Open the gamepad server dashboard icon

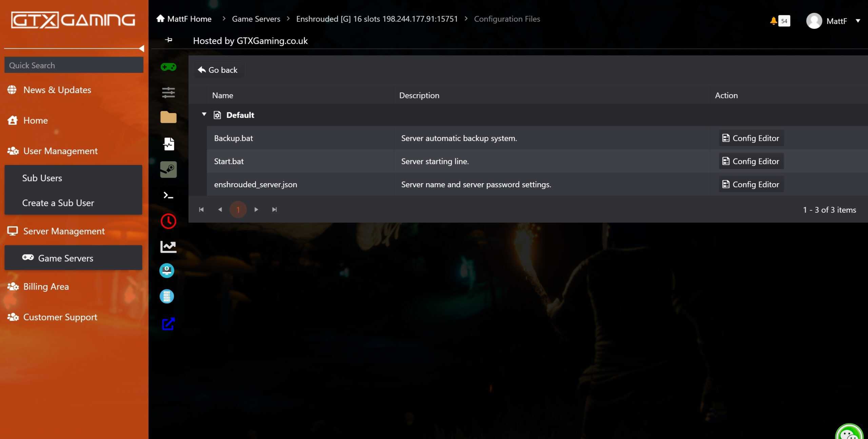pos(169,67)
